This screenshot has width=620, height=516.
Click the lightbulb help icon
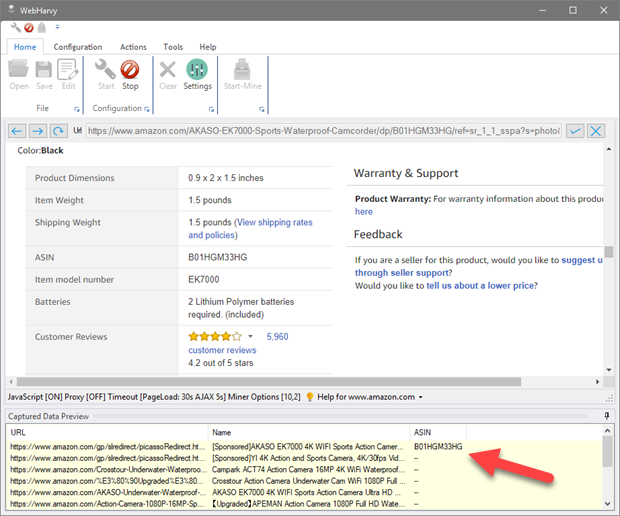click(310, 397)
